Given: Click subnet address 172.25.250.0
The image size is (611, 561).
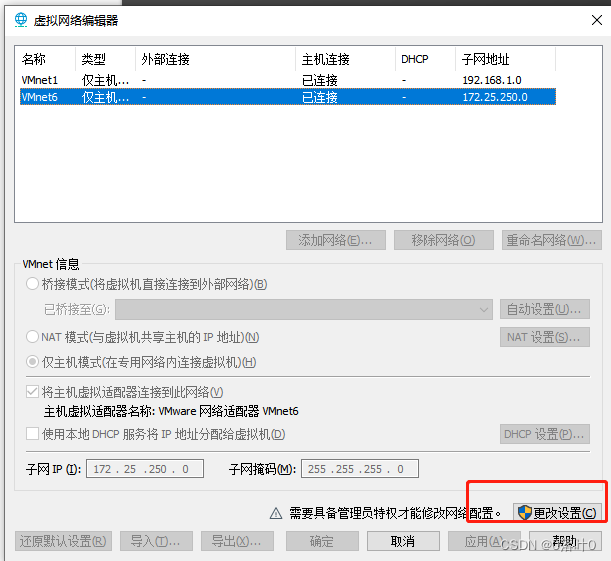Looking at the screenshot, I should [495, 97].
